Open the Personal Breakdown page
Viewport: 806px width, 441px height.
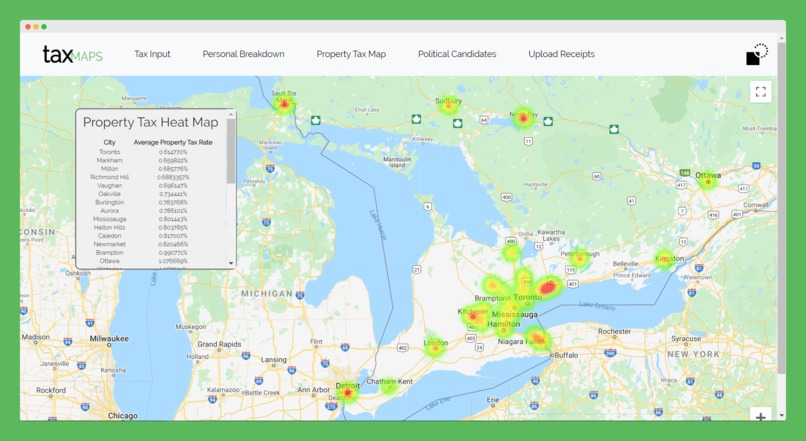[x=243, y=54]
